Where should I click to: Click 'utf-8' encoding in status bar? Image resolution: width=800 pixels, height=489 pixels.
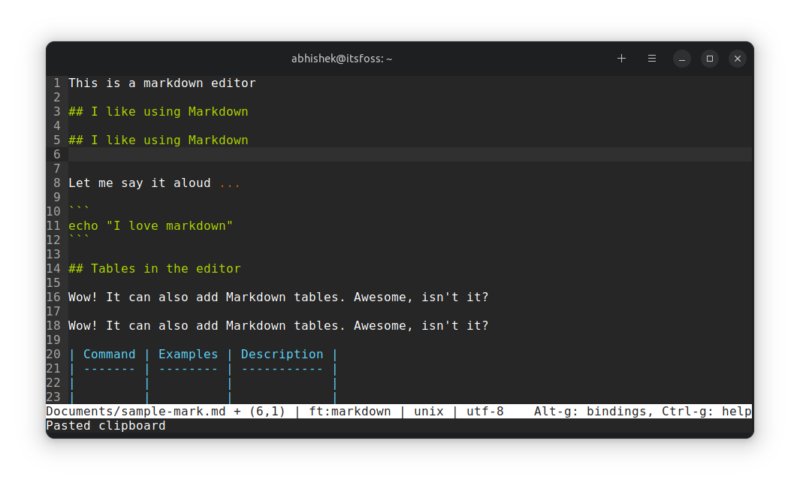pyautogui.click(x=485, y=411)
